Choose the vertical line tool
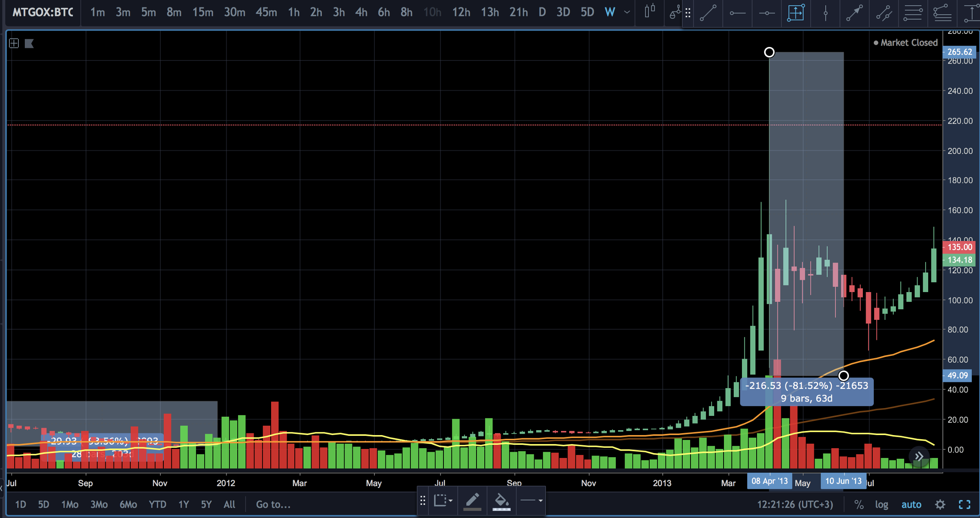Screen dimensions: 980x518 click(x=825, y=13)
